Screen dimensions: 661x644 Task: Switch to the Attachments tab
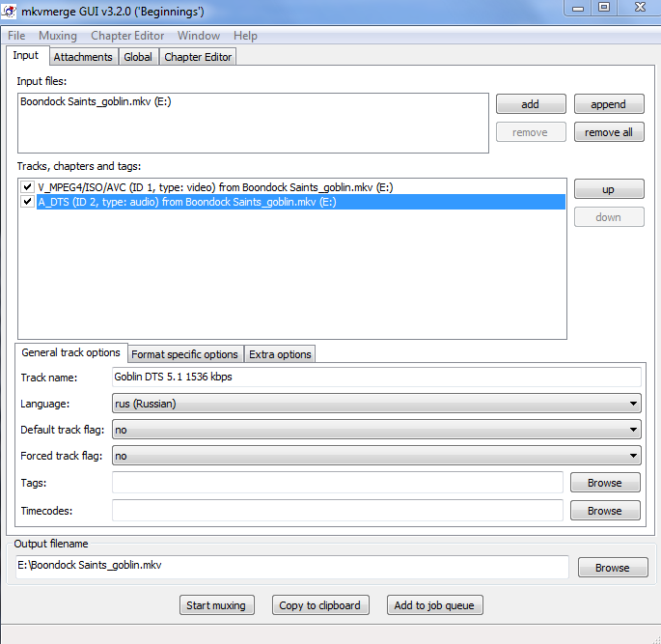[x=83, y=57]
